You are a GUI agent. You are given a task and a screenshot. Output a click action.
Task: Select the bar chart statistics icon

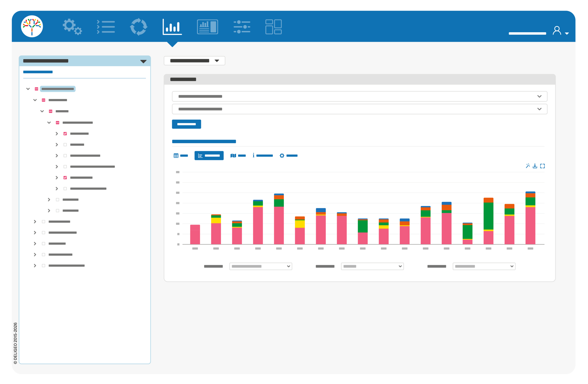[x=172, y=27]
